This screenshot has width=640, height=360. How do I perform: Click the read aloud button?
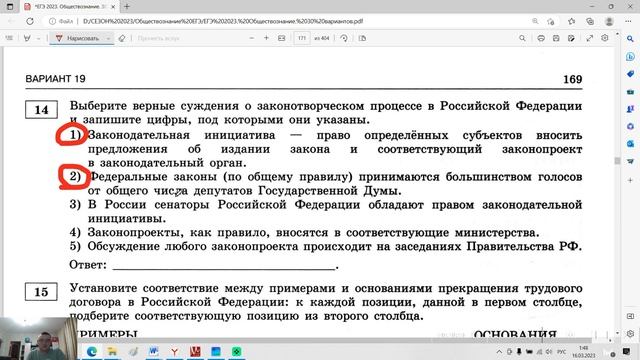[x=158, y=38]
